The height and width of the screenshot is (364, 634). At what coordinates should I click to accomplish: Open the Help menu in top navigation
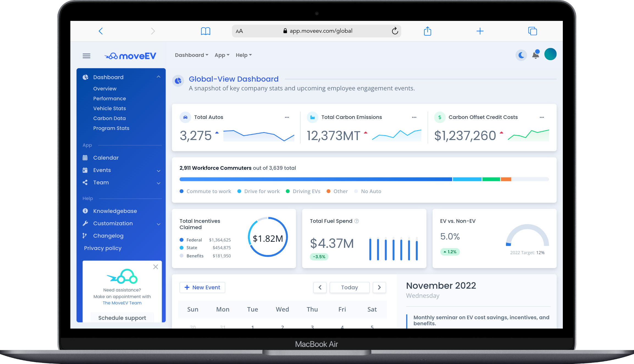pyautogui.click(x=243, y=55)
